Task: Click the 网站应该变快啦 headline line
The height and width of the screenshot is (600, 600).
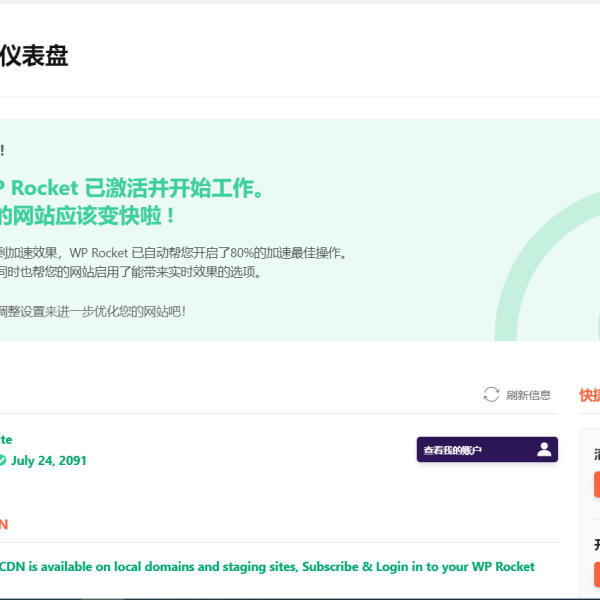Action: [x=87, y=215]
